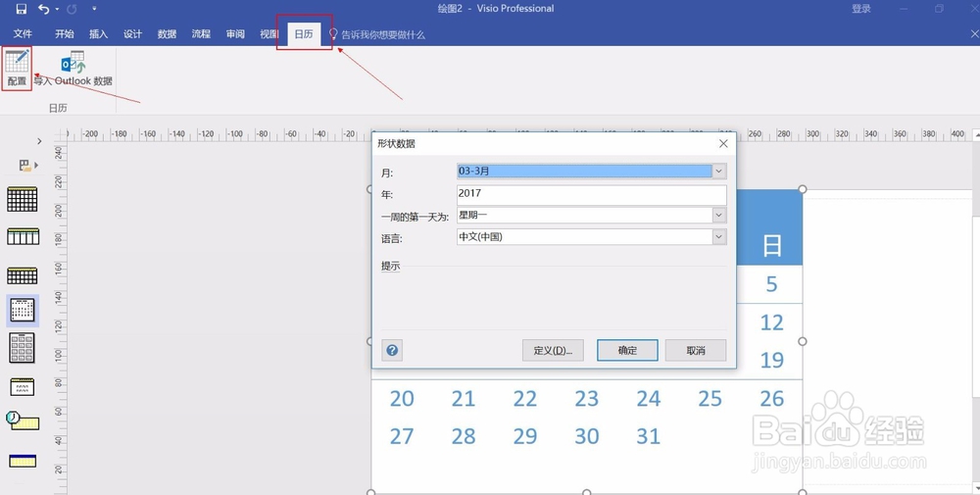The image size is (980, 495).
Task: Click calendar date 19
Action: point(772,360)
